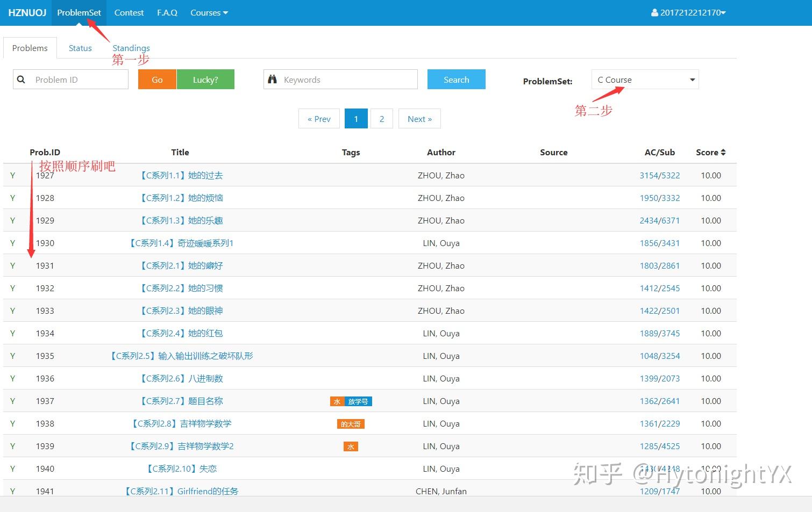Open AC/Sub stats 1412/2545
Image resolution: width=812 pixels, height=512 pixels.
click(x=660, y=289)
